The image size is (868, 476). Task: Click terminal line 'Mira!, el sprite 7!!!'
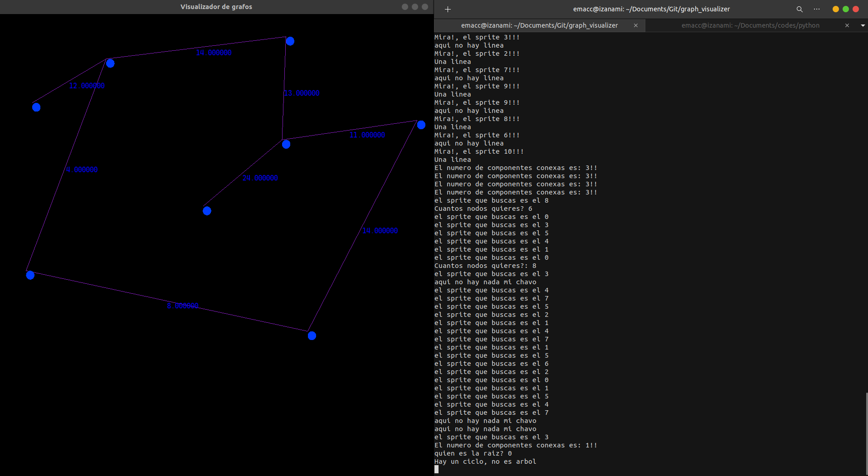click(477, 70)
